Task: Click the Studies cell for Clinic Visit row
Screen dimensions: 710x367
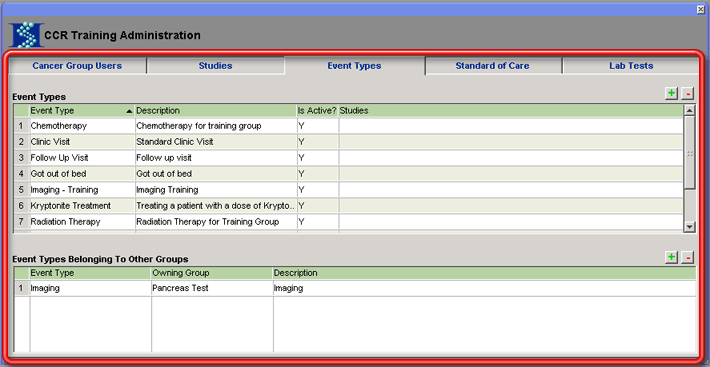Action: (510, 142)
